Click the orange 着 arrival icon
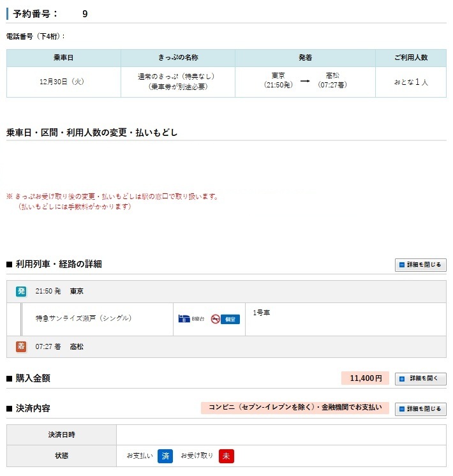 pyautogui.click(x=21, y=346)
